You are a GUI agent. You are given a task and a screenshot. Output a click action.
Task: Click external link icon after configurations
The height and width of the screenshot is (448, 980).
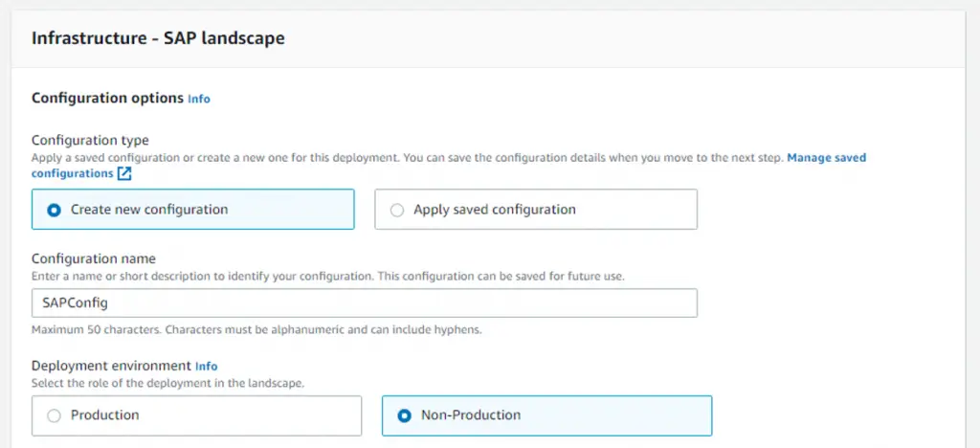coord(125,173)
